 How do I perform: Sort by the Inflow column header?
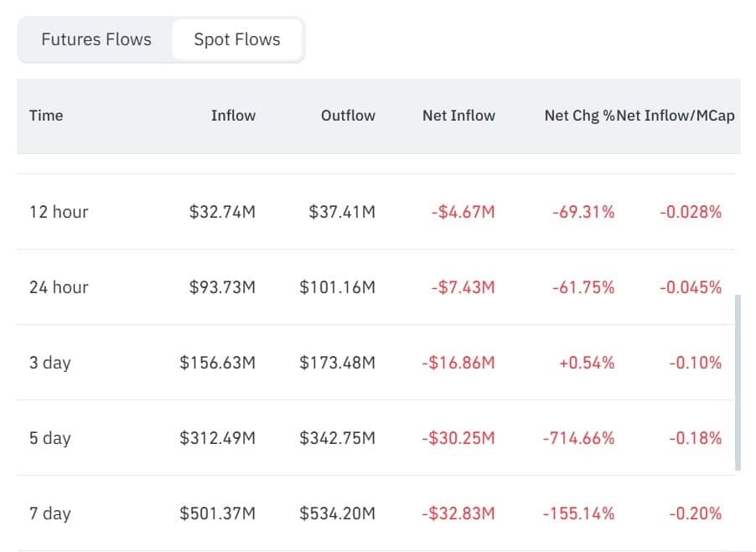pyautogui.click(x=233, y=116)
